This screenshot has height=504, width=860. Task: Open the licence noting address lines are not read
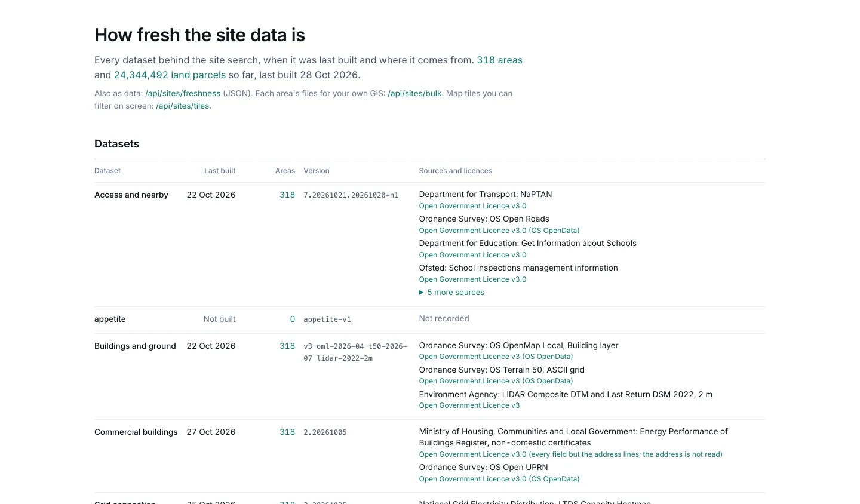pyautogui.click(x=570, y=454)
